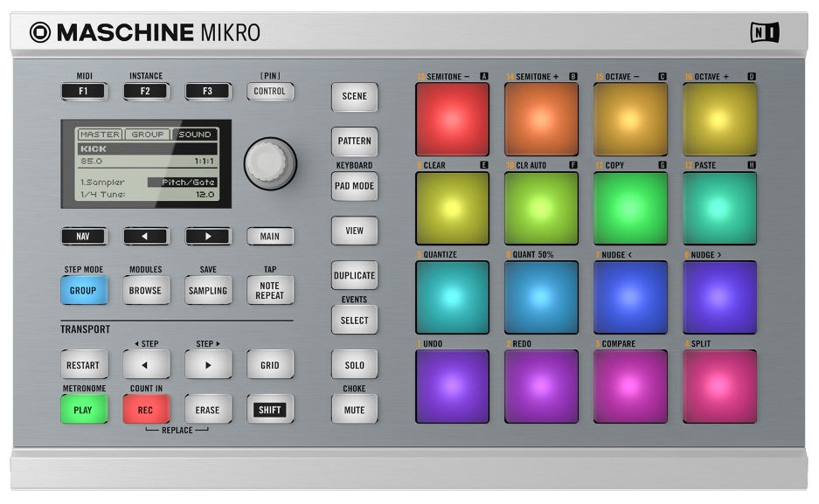
Task: Toggle the SOLO button
Action: pos(354,365)
